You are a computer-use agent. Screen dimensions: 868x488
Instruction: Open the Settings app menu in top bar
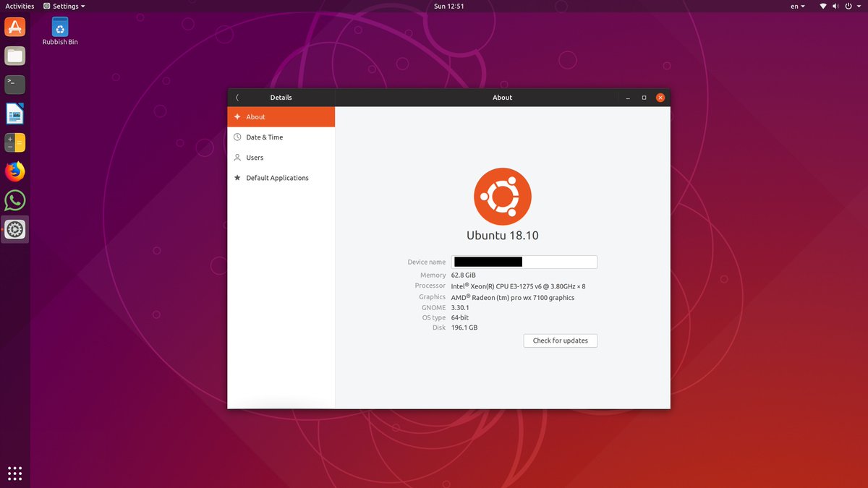point(64,6)
